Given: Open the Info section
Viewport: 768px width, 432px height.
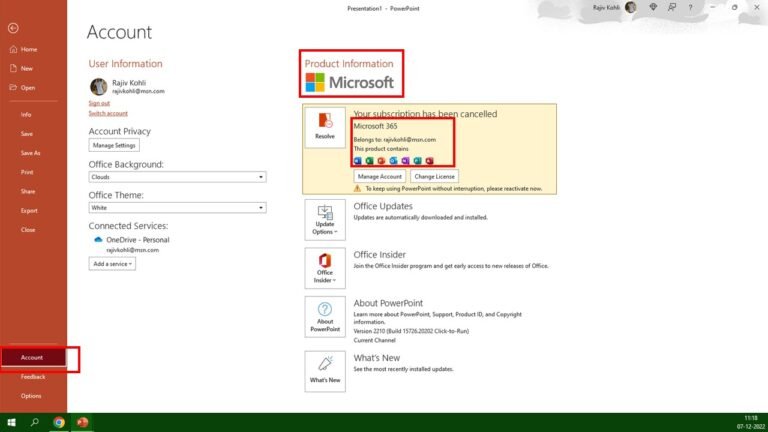Looking at the screenshot, I should coord(26,115).
